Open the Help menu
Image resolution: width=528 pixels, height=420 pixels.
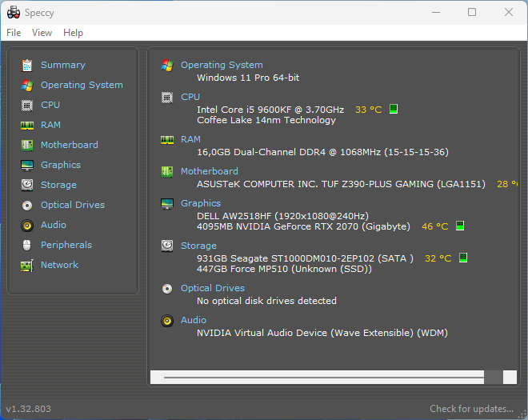click(x=73, y=33)
